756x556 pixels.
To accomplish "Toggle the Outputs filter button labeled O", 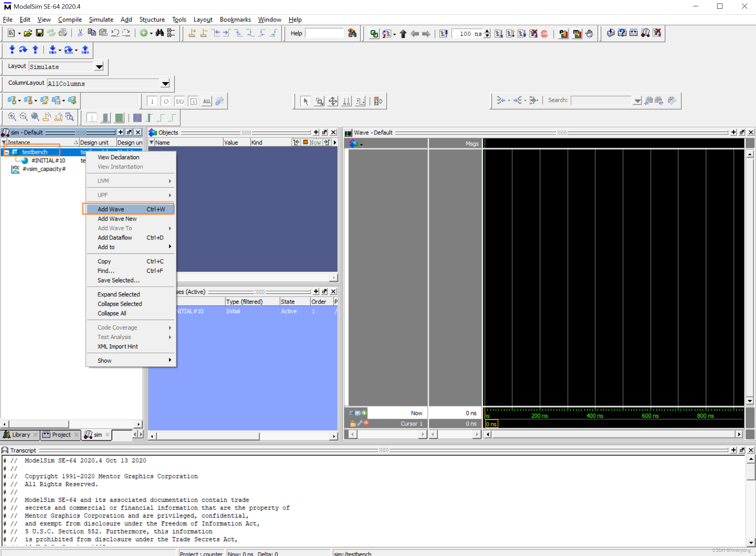I will pos(166,101).
